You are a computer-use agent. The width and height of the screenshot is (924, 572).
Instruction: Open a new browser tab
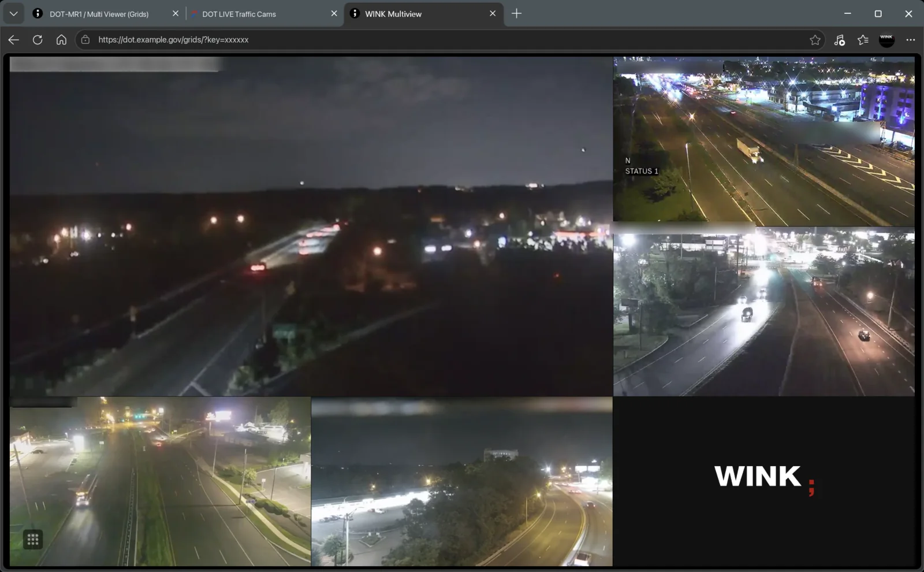(516, 13)
